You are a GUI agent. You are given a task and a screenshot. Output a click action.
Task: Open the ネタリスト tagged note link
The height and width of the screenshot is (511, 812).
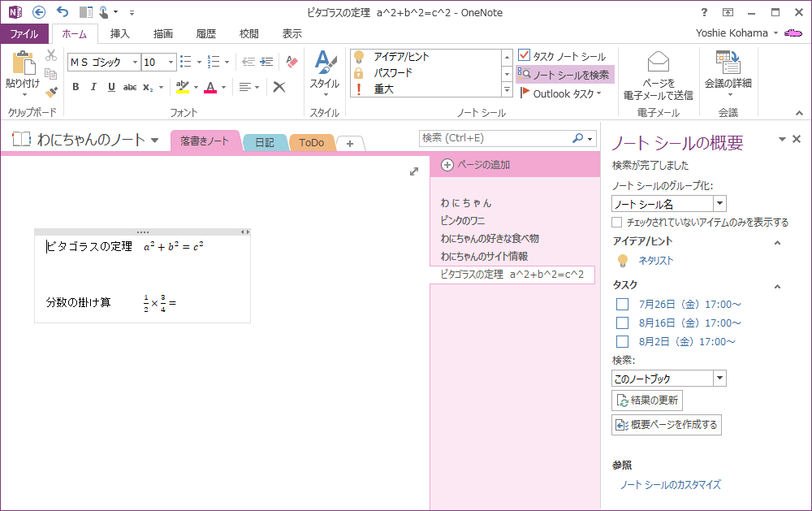pyautogui.click(x=656, y=261)
